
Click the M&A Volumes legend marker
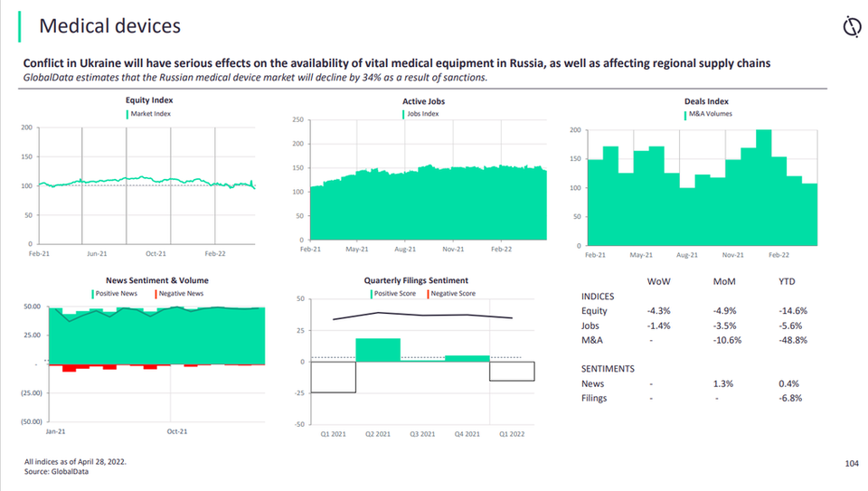(x=686, y=114)
